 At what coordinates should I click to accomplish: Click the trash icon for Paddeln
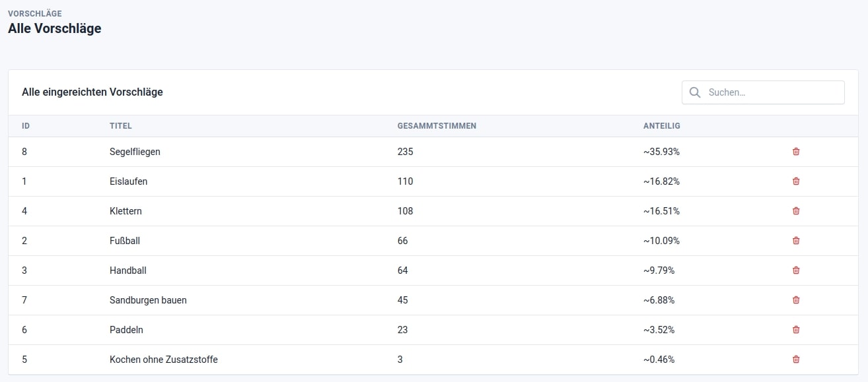coord(795,330)
